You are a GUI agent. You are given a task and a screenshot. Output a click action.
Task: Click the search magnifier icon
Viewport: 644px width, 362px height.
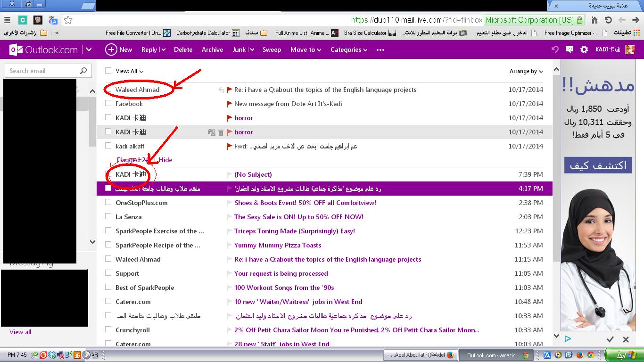(x=83, y=71)
